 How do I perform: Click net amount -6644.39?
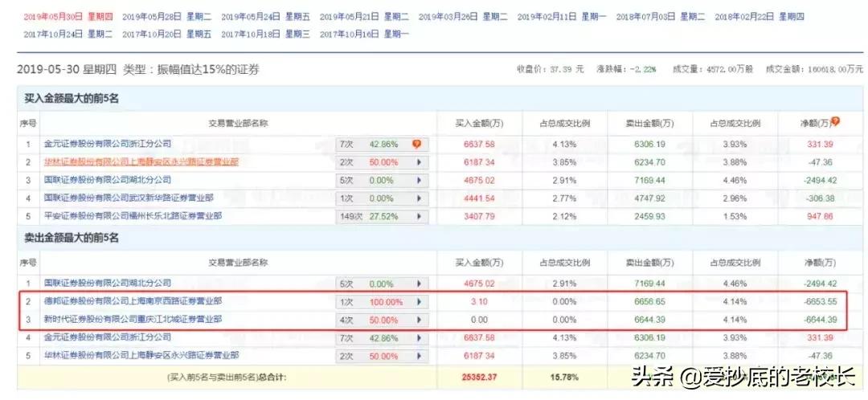tap(820, 320)
